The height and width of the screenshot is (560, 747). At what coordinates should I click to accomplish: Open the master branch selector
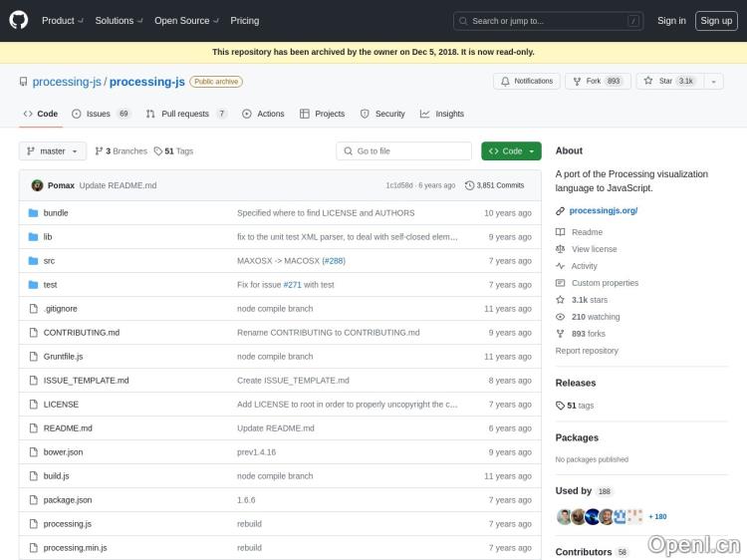point(53,151)
